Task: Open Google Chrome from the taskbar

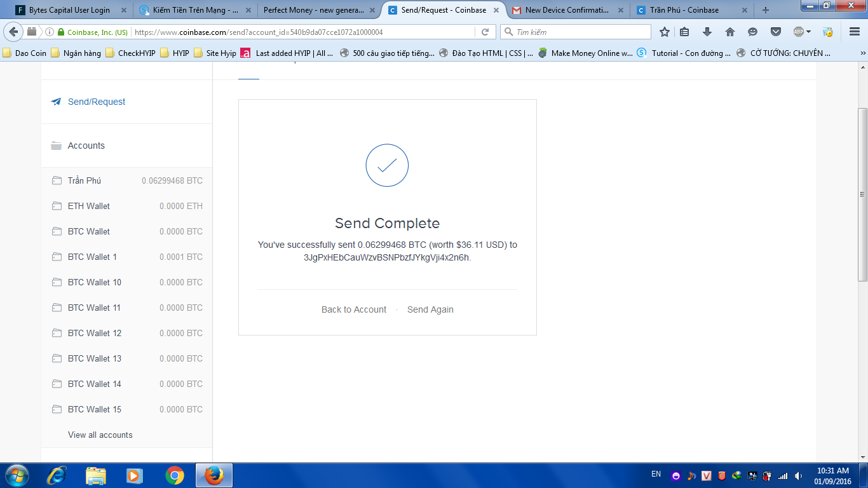Action: coord(174,475)
